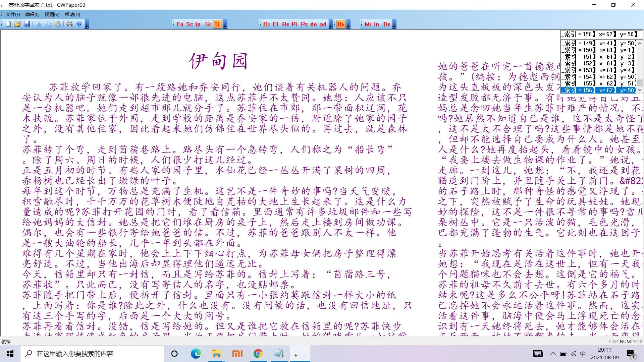The height and width of the screenshot is (362, 644).
Task: Click the Print icon in the toolbar
Action: [x=70, y=24]
